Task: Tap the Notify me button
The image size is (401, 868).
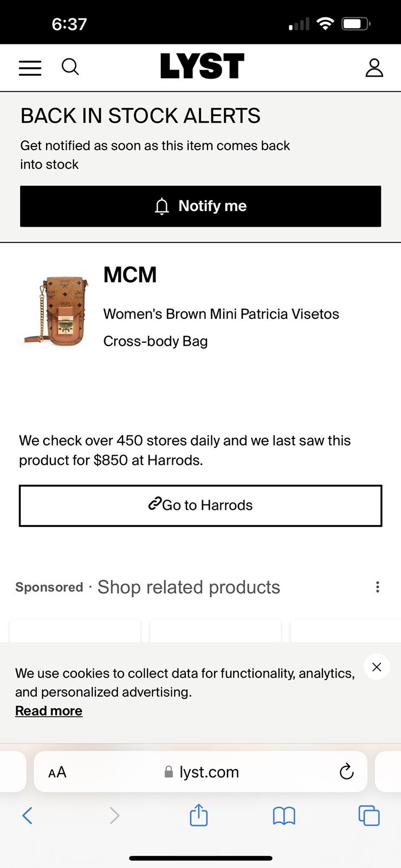Action: pos(200,206)
